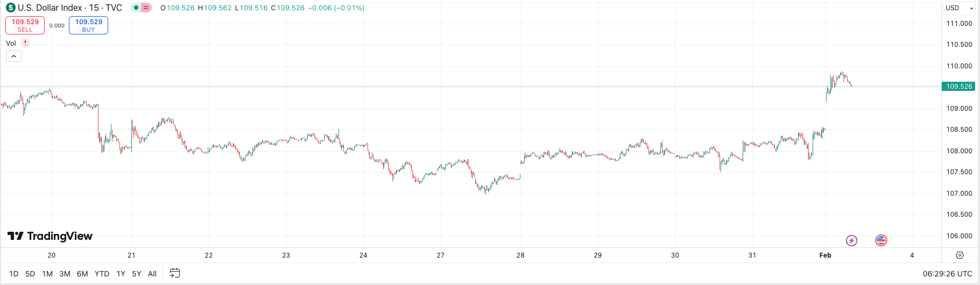Select the 5Y time range
Screen dimensions: 980x285
coord(137,274)
